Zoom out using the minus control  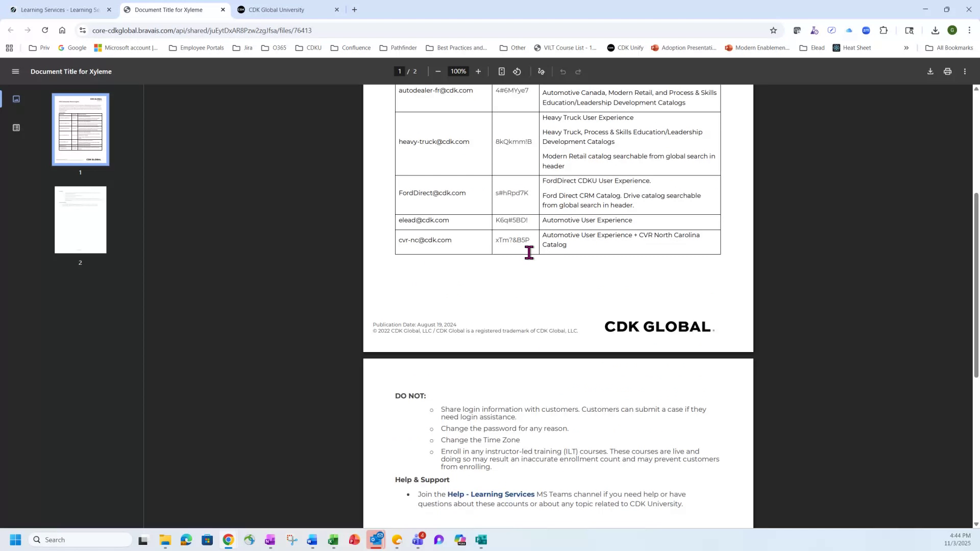pos(437,71)
